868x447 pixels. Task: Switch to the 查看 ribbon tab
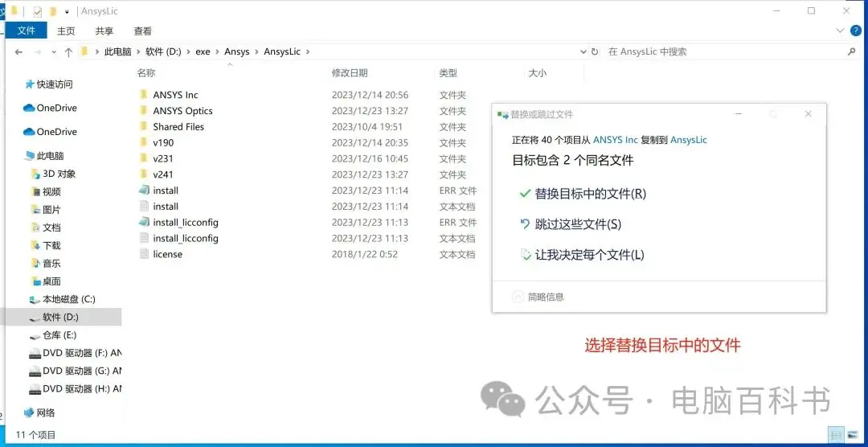[143, 31]
